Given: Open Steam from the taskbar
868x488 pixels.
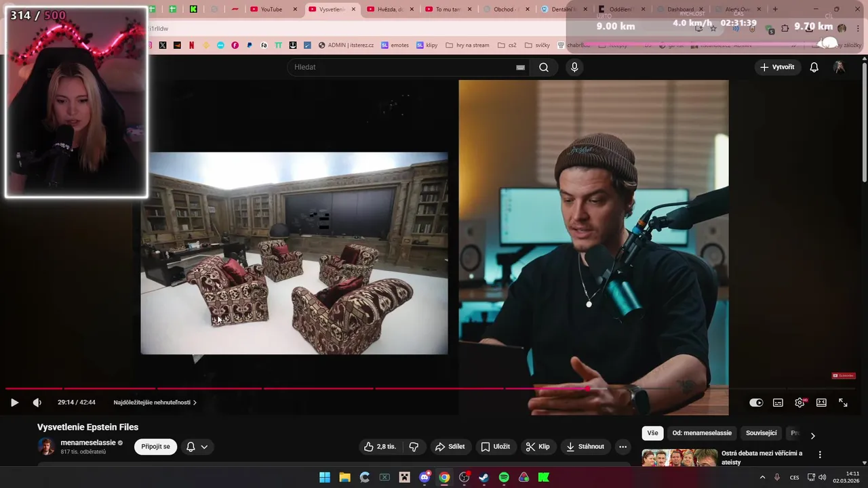Looking at the screenshot, I should coord(484,477).
